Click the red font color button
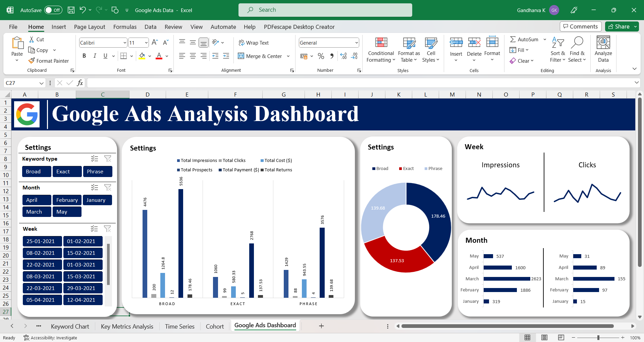Image resolution: width=644 pixels, height=342 pixels. 159,56
